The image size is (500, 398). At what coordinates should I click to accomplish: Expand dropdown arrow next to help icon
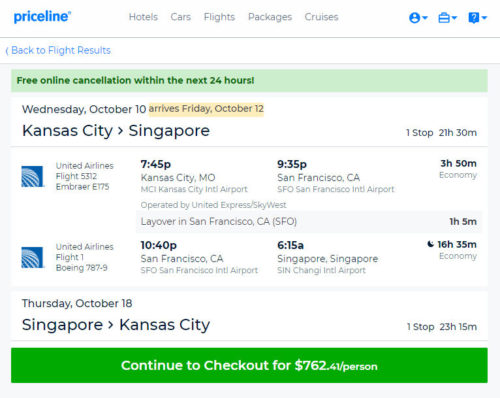tap(484, 17)
